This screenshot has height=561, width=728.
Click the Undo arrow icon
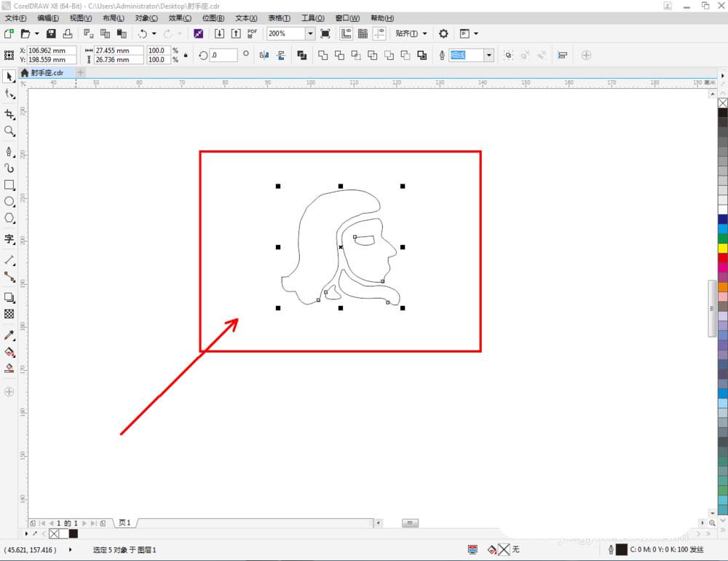pos(143,34)
